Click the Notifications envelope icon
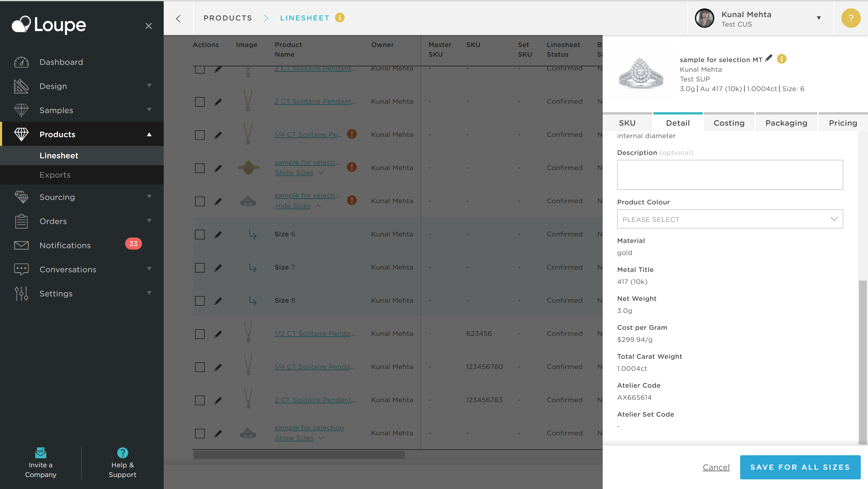Screen dimensions: 868x489 21,245
